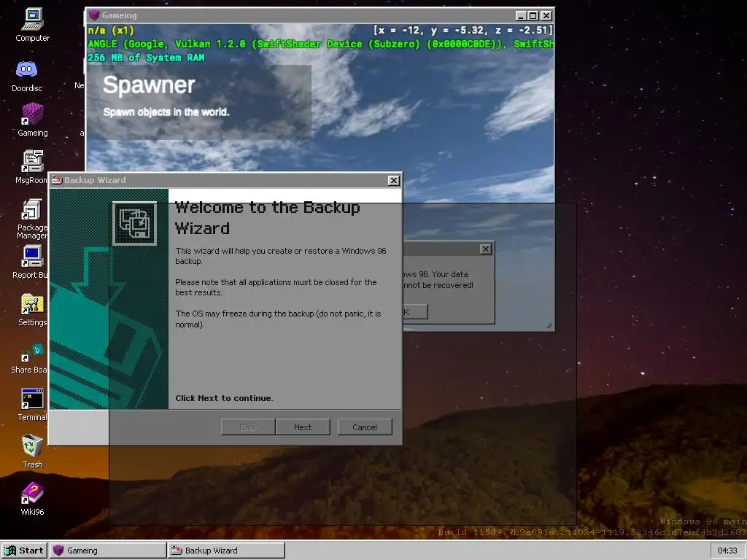This screenshot has height=560, width=747.
Task: Click Next in the Backup Wizard
Action: tap(303, 427)
